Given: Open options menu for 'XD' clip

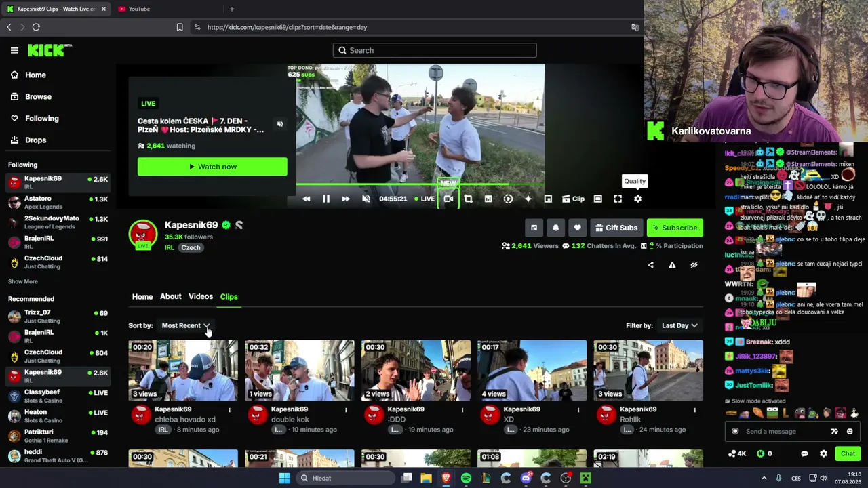Looking at the screenshot, I should (x=578, y=410).
